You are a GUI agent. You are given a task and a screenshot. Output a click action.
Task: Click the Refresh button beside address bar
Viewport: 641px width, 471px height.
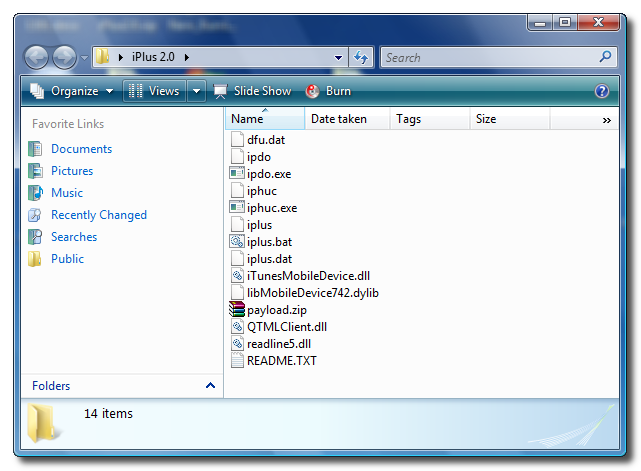(x=361, y=57)
